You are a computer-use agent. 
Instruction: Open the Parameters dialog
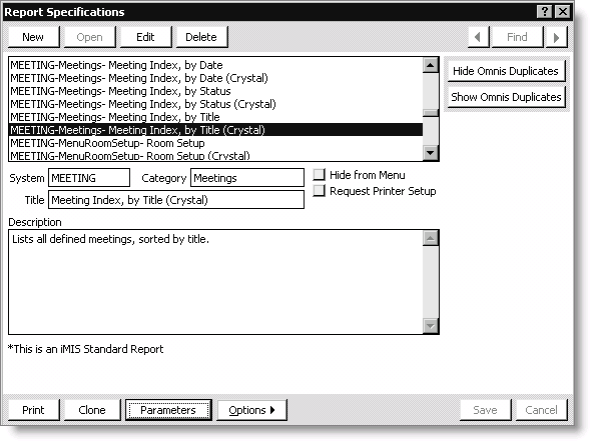point(168,410)
